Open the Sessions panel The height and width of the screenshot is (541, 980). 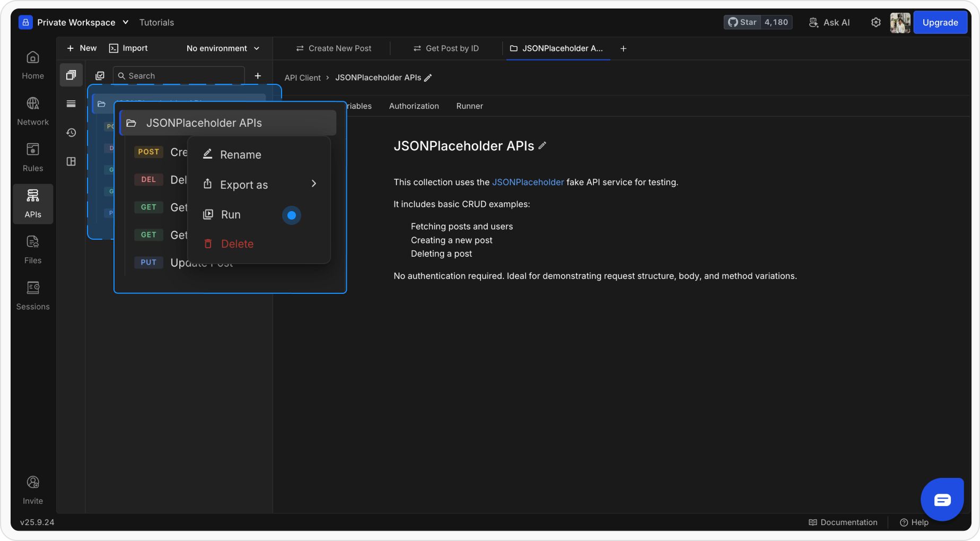tap(32, 294)
